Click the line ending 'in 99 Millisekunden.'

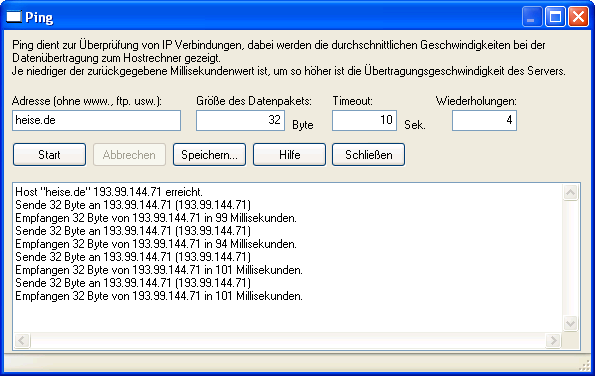[156, 218]
